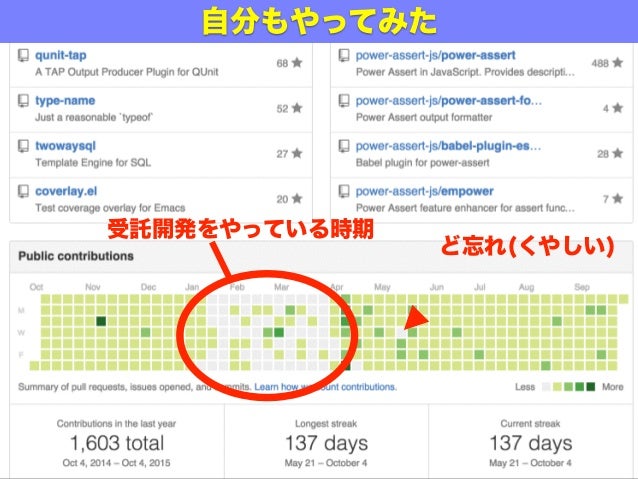Click repo icon beside power-assert-js/power-assert
638x479 pixels.
coord(344,55)
